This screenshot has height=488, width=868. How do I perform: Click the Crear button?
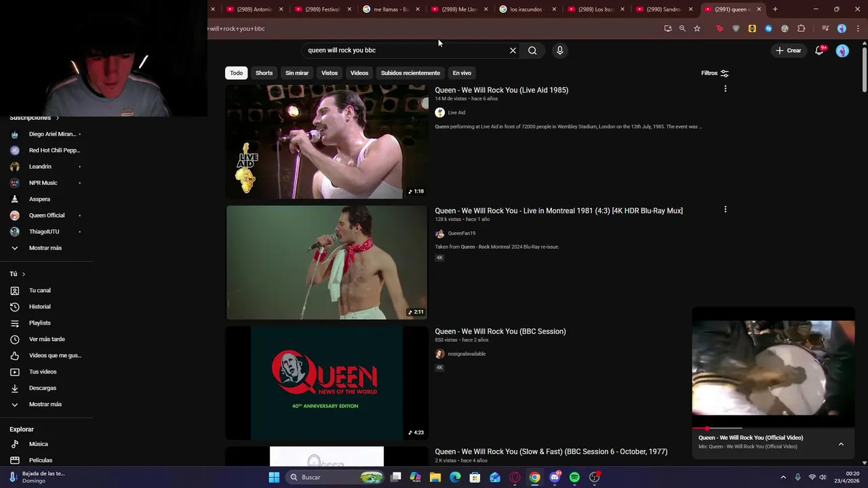[789, 50]
